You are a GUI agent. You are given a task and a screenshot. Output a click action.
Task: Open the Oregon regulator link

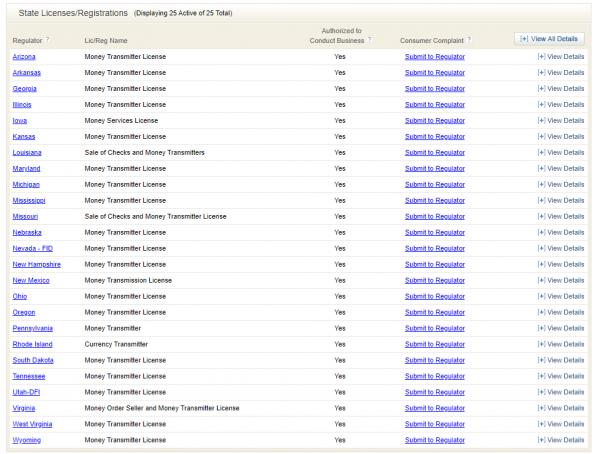pyautogui.click(x=24, y=312)
